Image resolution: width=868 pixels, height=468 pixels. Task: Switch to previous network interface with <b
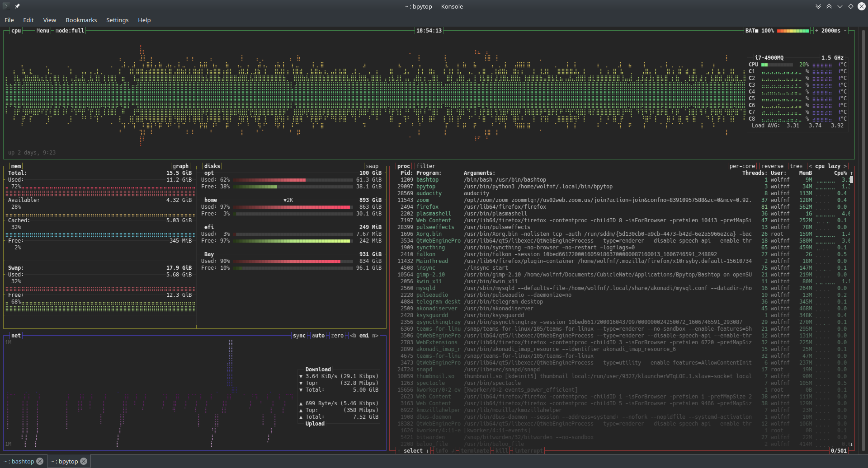point(353,336)
